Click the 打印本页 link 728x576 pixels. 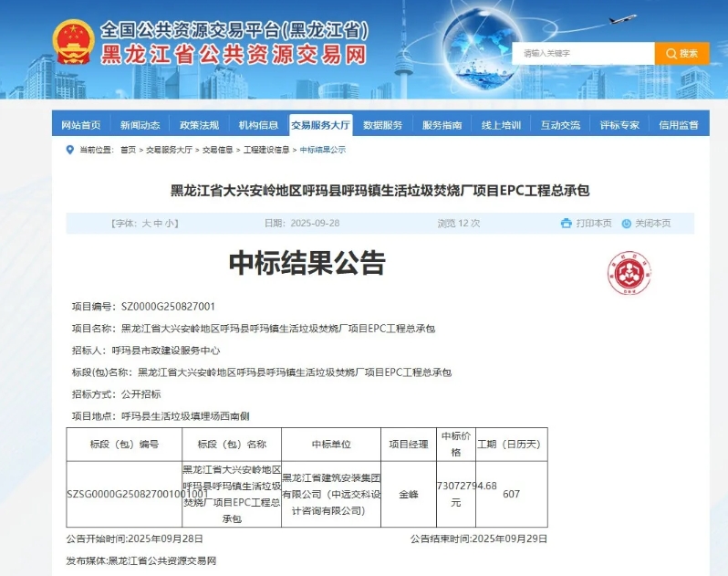click(x=594, y=223)
